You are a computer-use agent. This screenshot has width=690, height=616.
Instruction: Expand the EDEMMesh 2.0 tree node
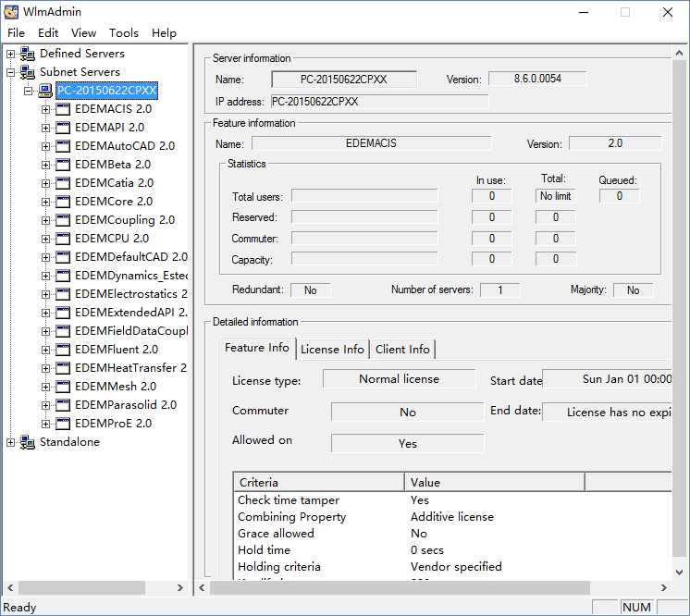pos(45,387)
